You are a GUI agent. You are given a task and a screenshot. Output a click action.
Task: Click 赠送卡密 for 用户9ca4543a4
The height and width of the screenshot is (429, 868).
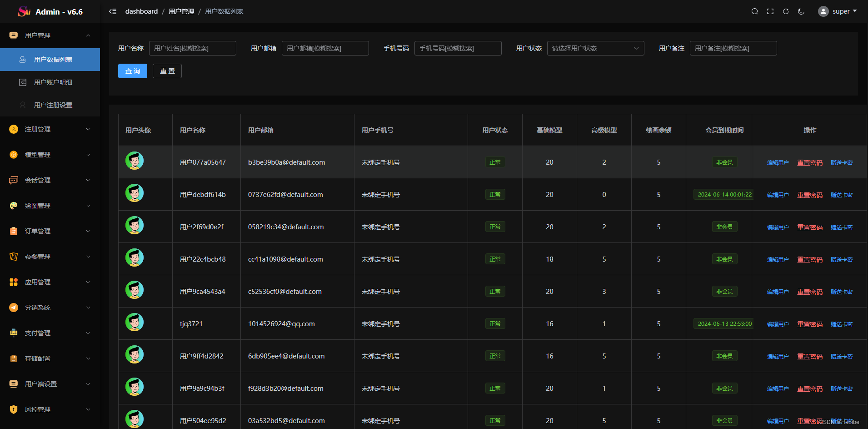842,292
